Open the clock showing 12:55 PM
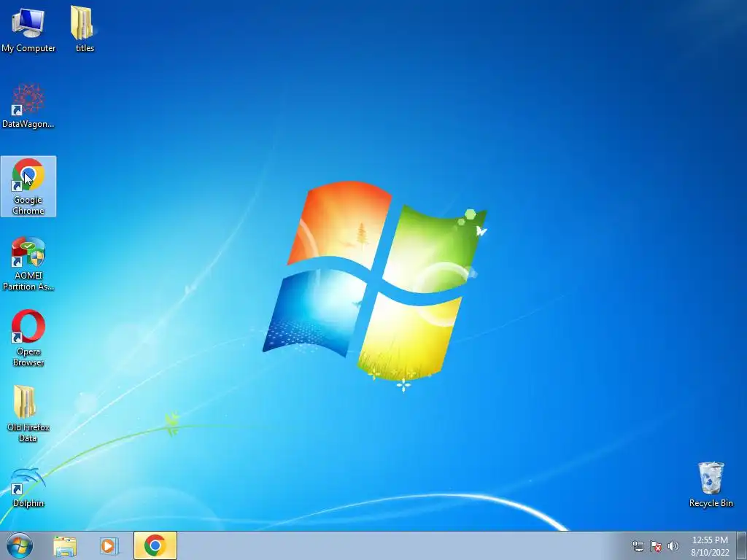The width and height of the screenshot is (747, 560). (710, 546)
